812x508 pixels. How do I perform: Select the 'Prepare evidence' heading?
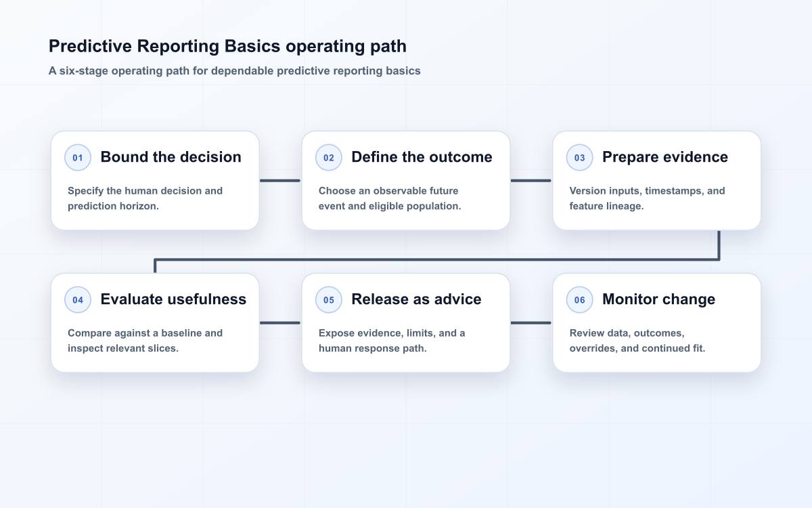[665, 157]
